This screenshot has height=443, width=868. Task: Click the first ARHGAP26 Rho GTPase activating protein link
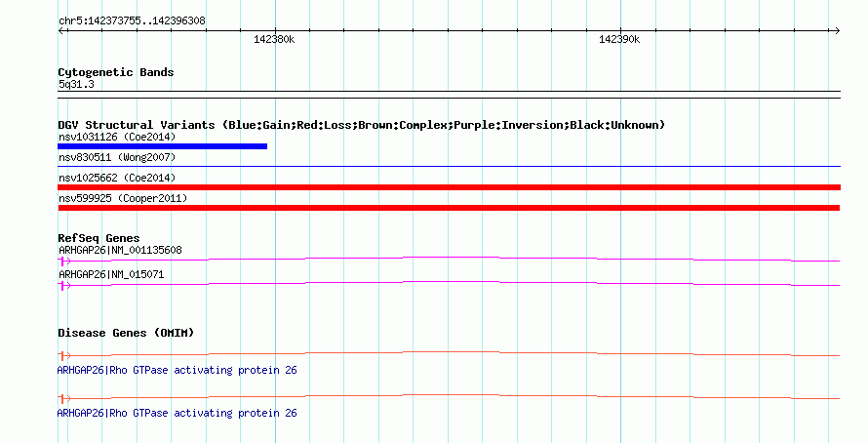click(x=178, y=370)
